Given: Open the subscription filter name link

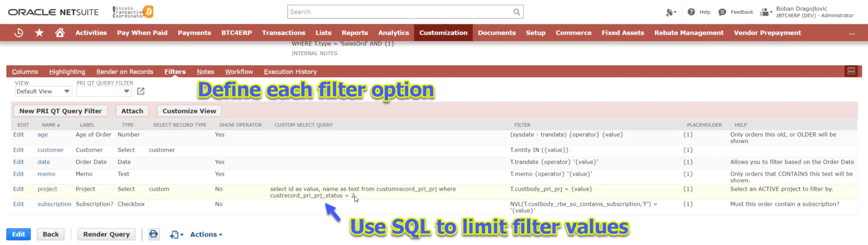Looking at the screenshot, I should click(54, 204).
